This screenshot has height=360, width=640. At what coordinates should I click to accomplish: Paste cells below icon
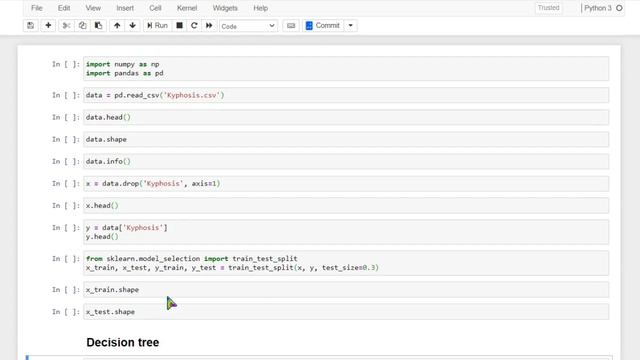pos(98,26)
